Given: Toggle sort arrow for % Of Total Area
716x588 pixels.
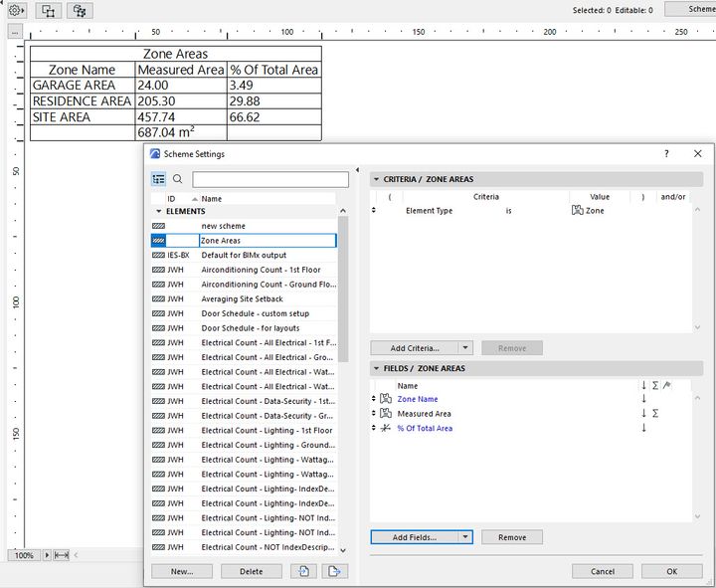Looking at the screenshot, I should click(643, 428).
